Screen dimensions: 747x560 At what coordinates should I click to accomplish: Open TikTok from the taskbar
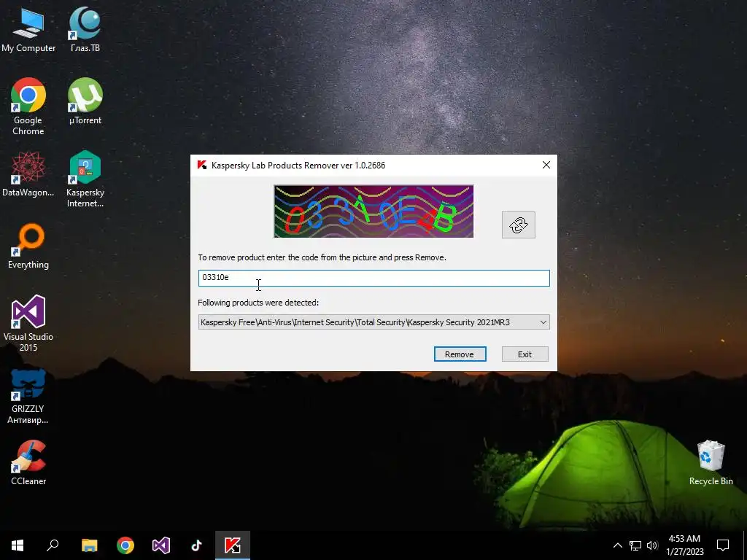(x=197, y=545)
